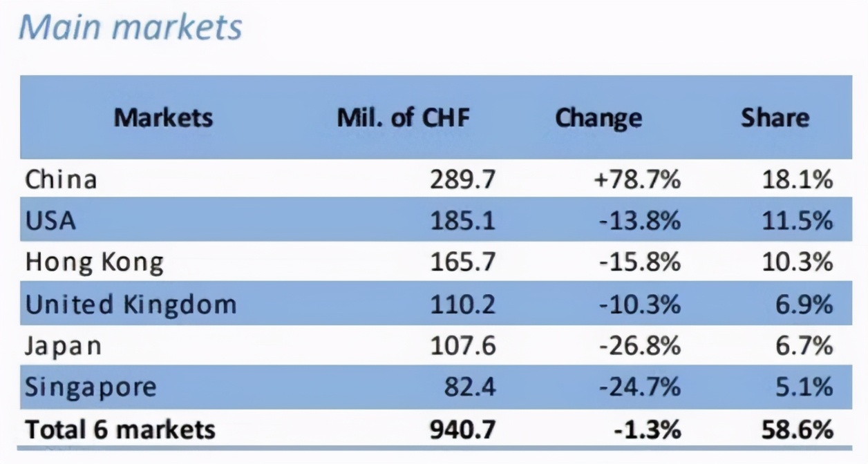Select Hong Kong's 165.7 value
Image resolution: width=868 pixels, height=464 pixels.
pyautogui.click(x=463, y=262)
